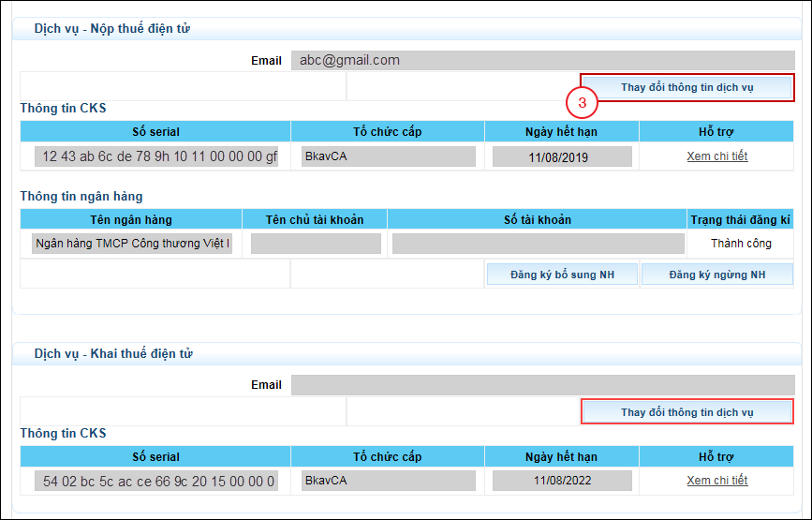Select the serial field starting with '54 02 bc'
The width and height of the screenshot is (812, 520).
(x=156, y=482)
